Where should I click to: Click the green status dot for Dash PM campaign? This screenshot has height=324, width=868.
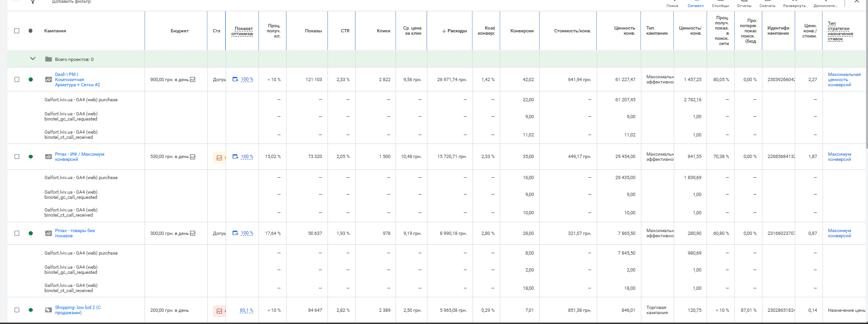coord(30,80)
